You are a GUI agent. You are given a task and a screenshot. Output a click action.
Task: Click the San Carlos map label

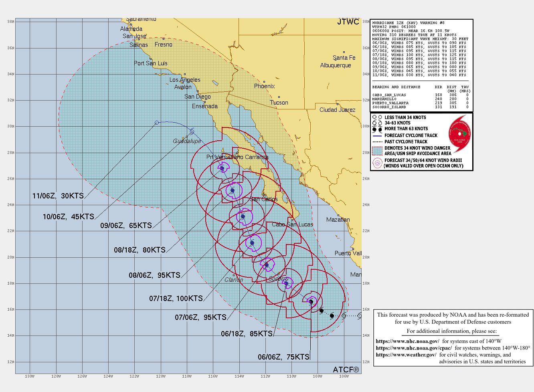[x=264, y=199]
